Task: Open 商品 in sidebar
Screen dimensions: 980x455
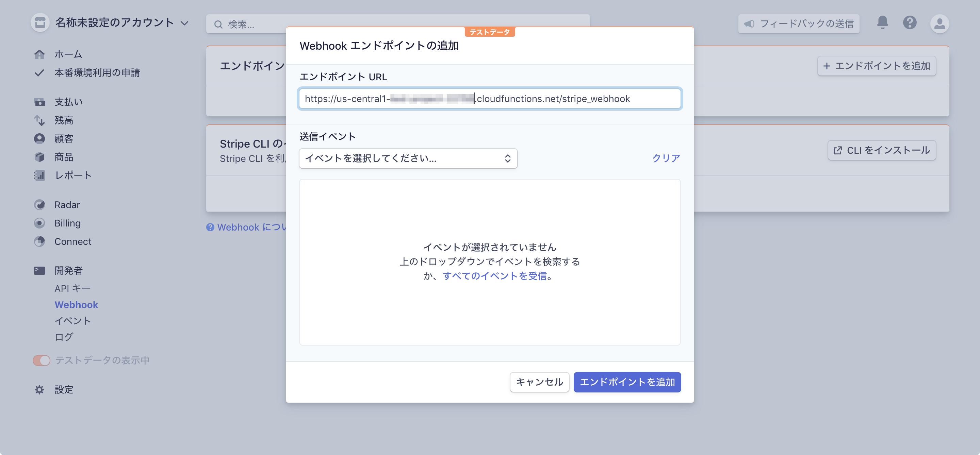Action: pos(64,157)
